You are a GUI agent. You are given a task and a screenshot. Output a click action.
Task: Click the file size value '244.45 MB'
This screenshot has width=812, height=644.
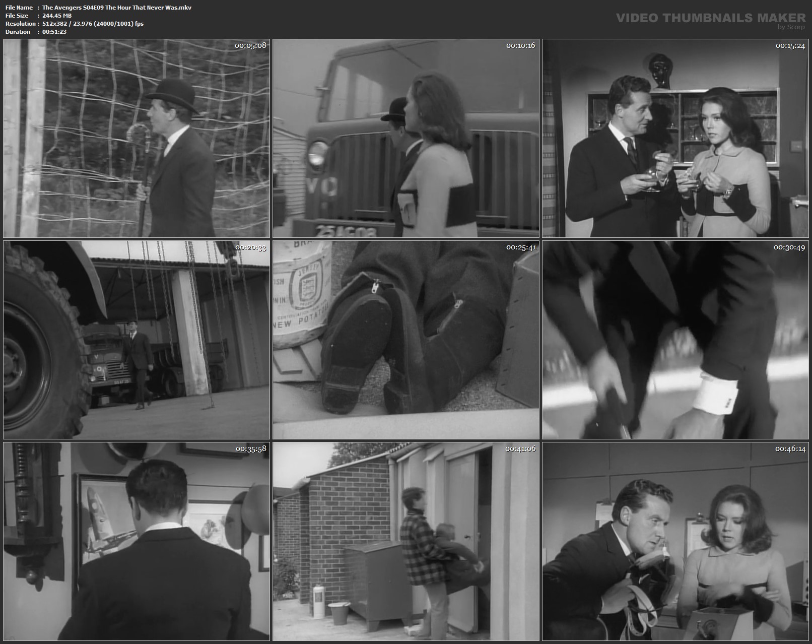[57, 16]
